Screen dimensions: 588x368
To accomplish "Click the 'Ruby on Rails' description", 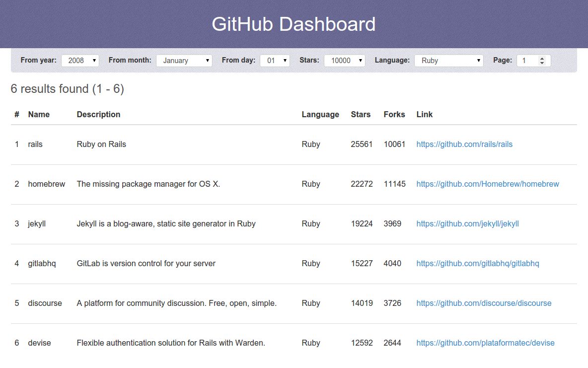I will coord(101,145).
